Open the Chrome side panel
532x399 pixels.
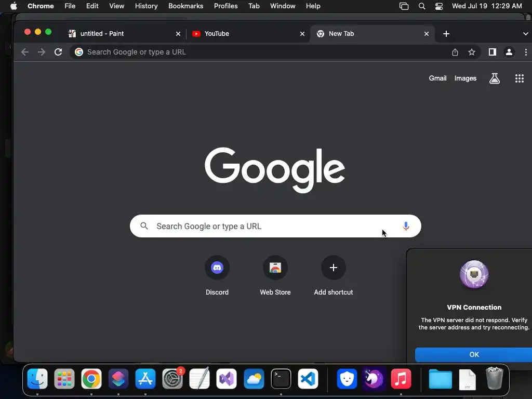coord(493,52)
